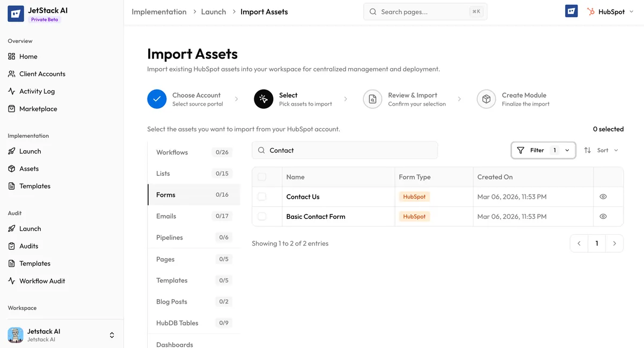The width and height of the screenshot is (644, 348).
Task: Switch to the Emails category
Action: (166, 216)
